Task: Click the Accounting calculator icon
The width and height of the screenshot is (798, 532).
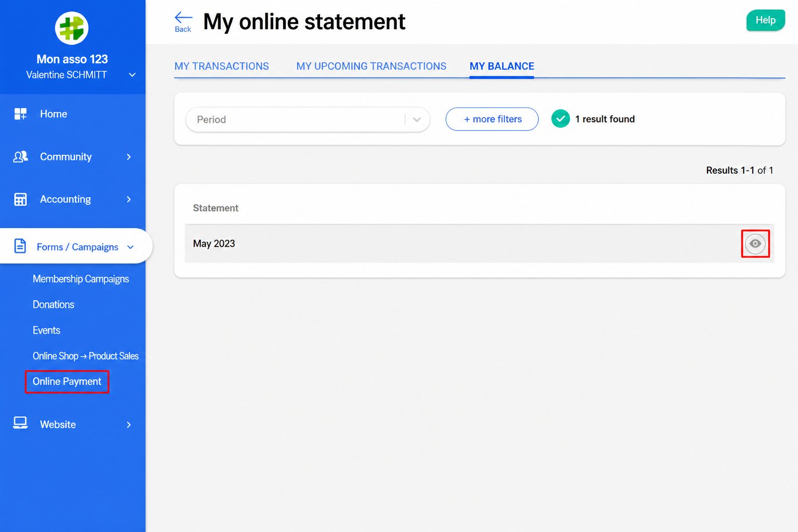Action: point(20,199)
